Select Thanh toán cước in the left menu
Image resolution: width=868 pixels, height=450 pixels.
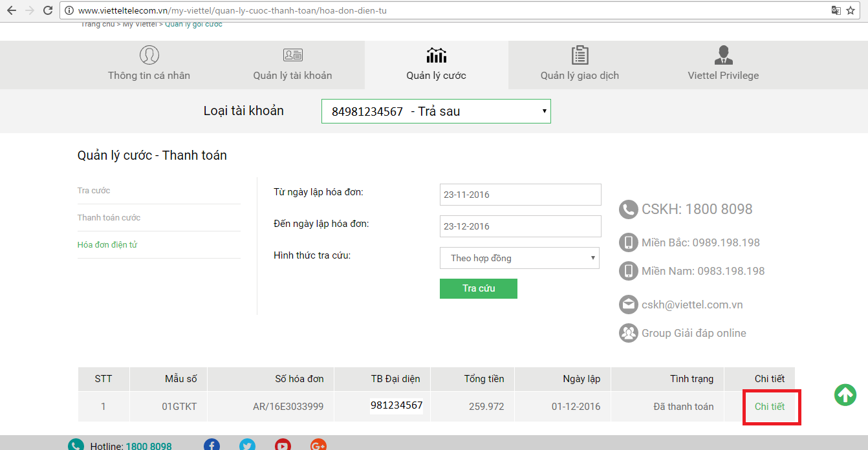click(109, 217)
